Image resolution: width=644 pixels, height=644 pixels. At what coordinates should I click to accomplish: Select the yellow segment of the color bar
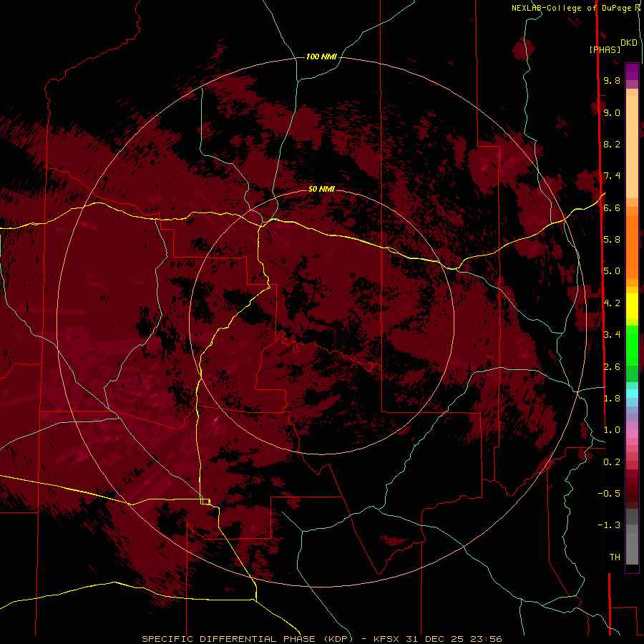(632, 306)
